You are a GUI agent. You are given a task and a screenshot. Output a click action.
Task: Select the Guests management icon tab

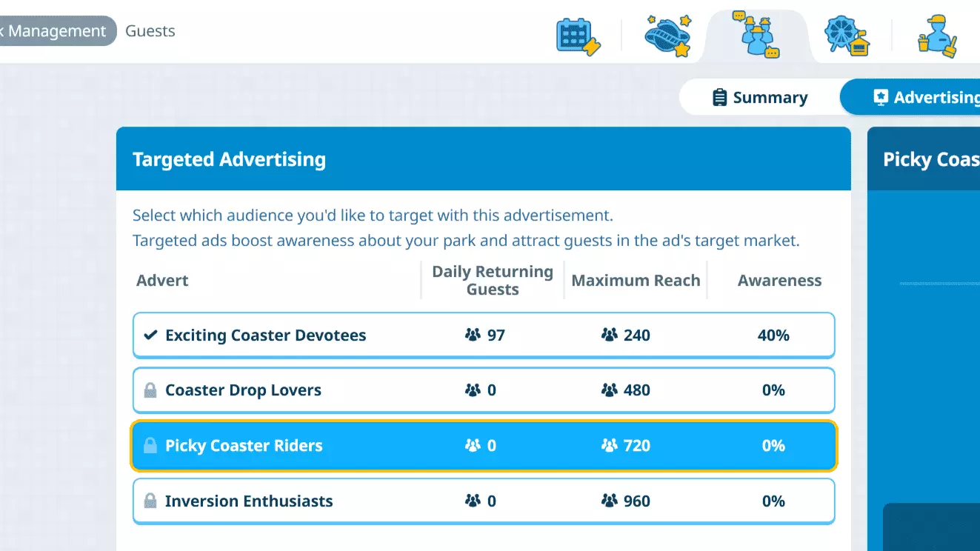756,35
